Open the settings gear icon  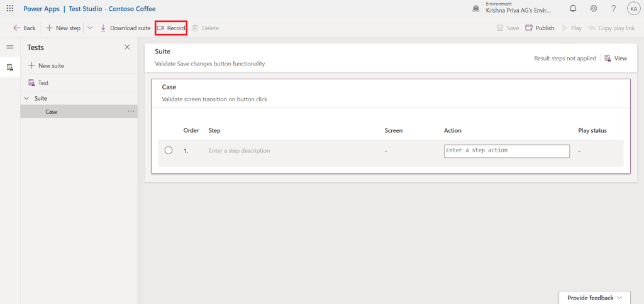(593, 9)
